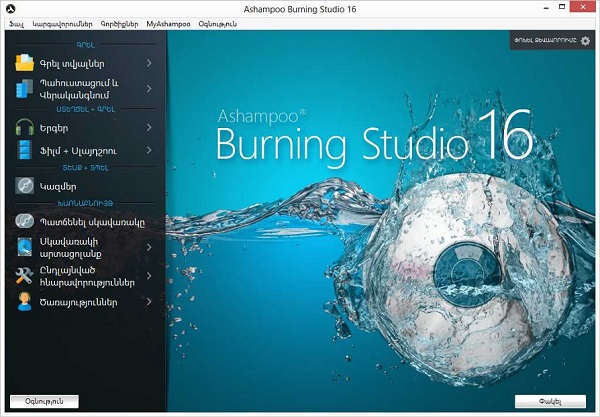This screenshot has height=417, width=600.
Task: Close the window with the red X
Action: 583,7
